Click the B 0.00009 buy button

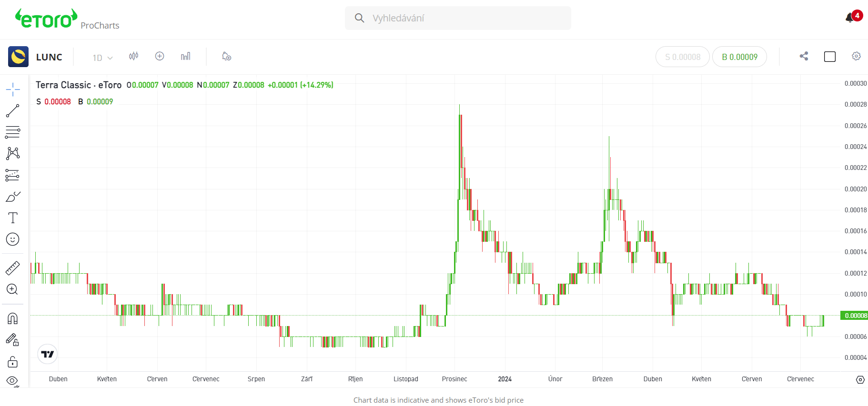pyautogui.click(x=739, y=57)
